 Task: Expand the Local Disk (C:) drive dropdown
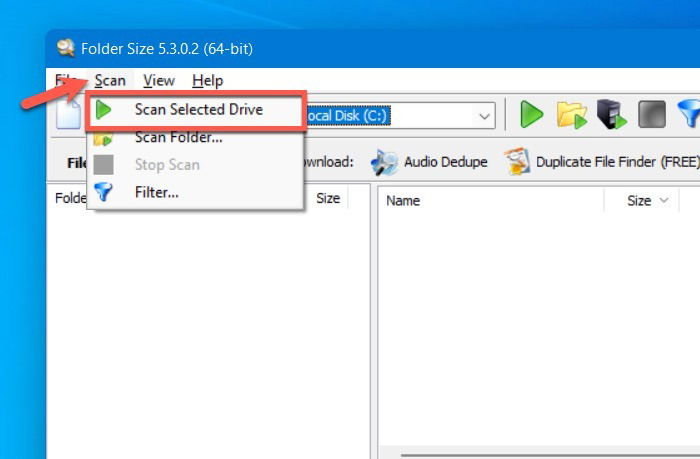484,116
